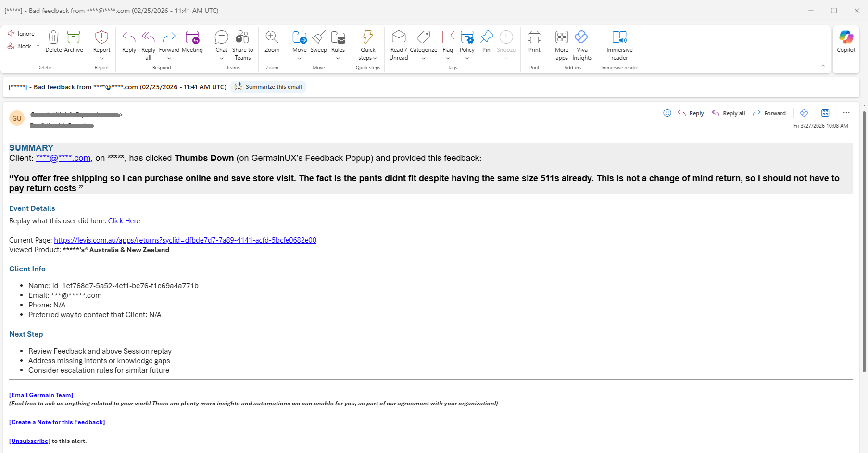Print the email

[x=534, y=42]
